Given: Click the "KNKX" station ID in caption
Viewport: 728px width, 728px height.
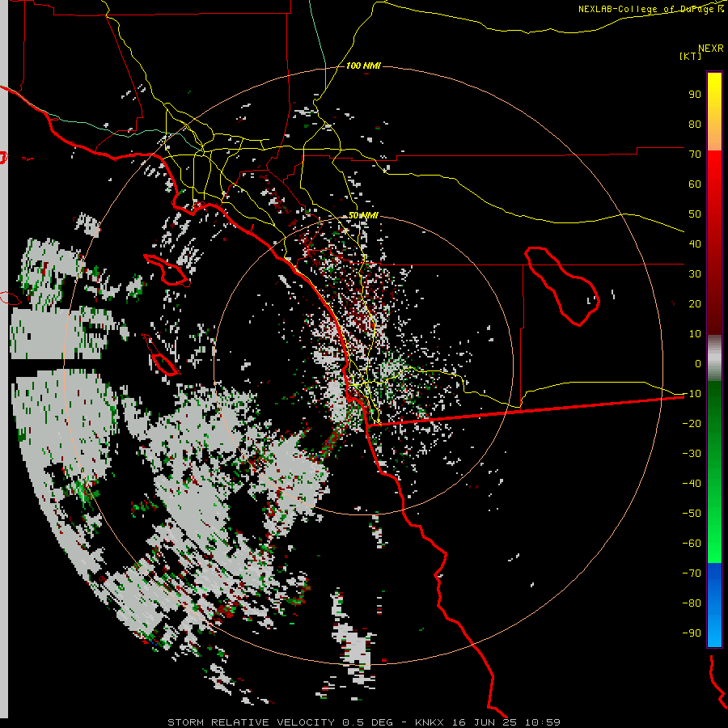Looking at the screenshot, I should [429, 722].
